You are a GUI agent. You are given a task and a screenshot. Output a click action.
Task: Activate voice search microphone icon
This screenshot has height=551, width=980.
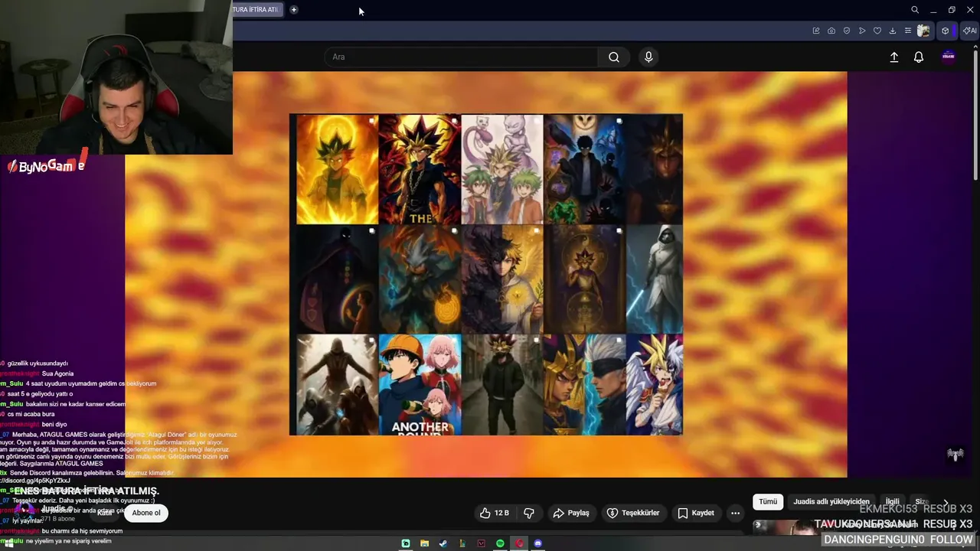[x=648, y=57]
